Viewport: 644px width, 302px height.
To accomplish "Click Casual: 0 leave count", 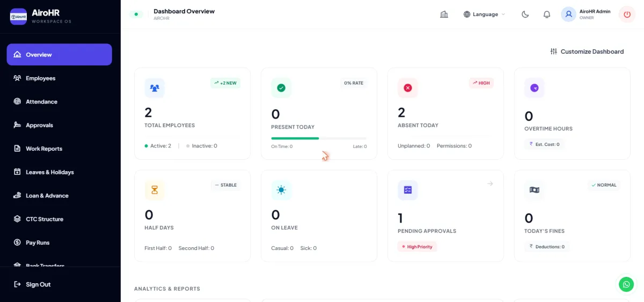I will click(x=282, y=248).
